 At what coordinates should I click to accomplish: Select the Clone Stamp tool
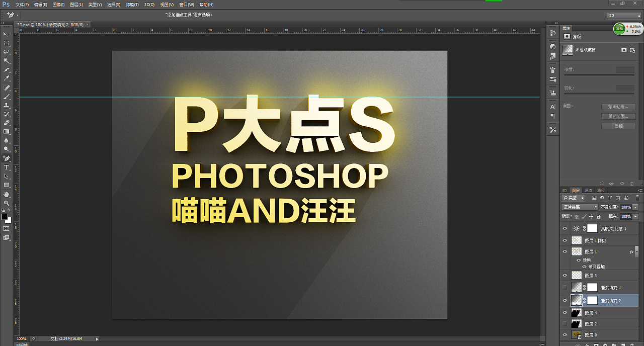(x=7, y=106)
